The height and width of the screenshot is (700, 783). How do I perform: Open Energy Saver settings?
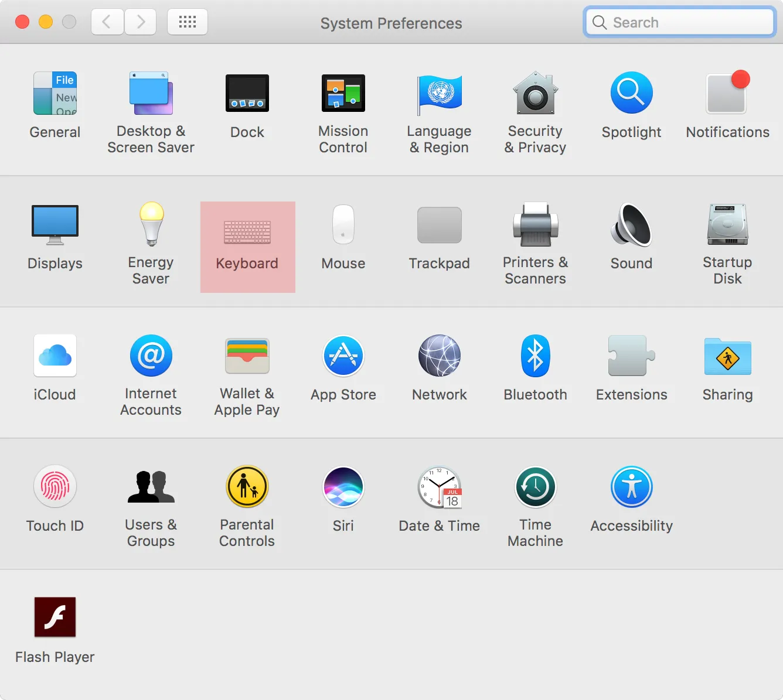(151, 240)
